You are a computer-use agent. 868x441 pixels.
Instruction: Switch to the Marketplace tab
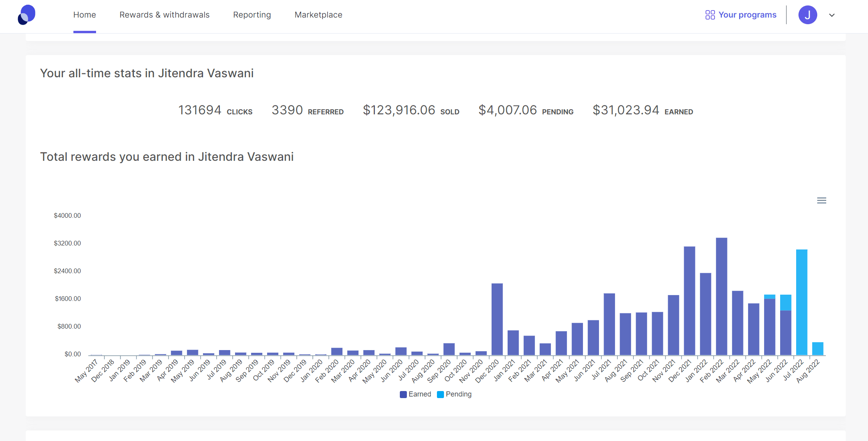pos(318,15)
